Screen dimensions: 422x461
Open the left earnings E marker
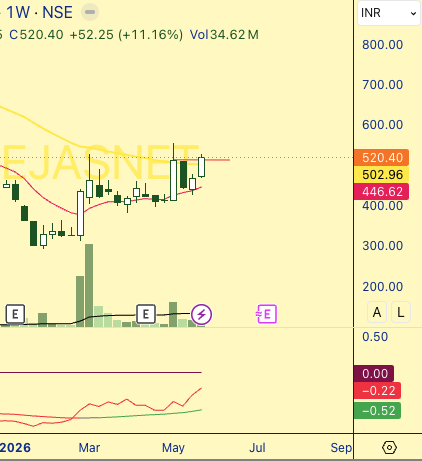(15, 314)
